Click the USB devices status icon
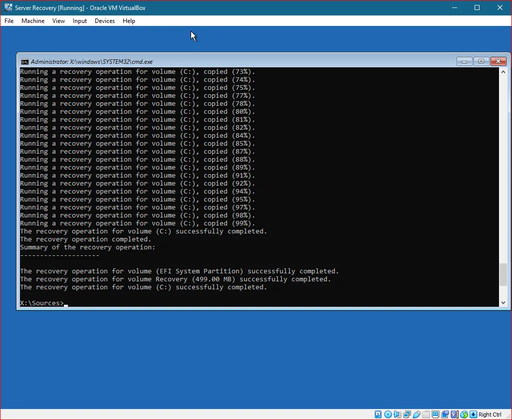 click(416, 415)
